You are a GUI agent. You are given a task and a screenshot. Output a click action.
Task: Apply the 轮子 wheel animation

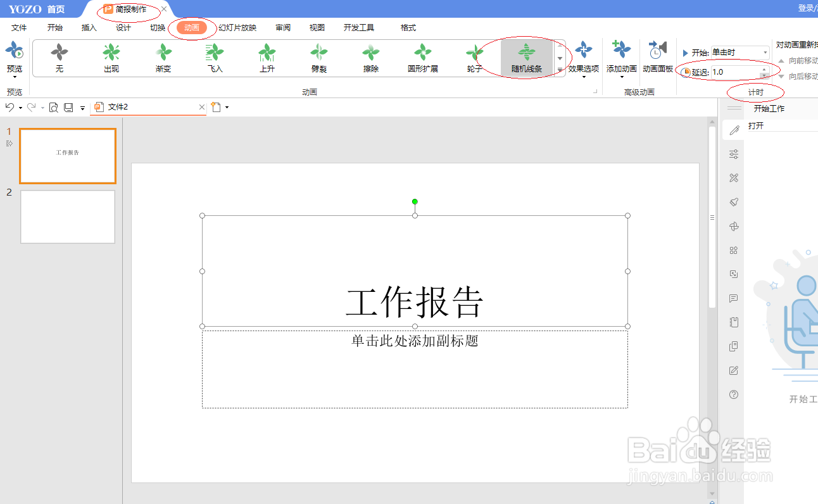click(475, 58)
